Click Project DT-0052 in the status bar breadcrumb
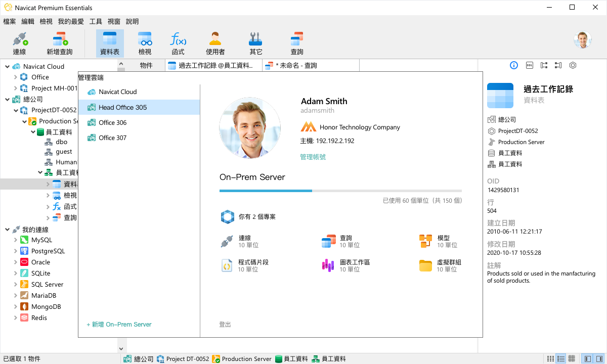The height and width of the screenshot is (364, 607). 183,359
